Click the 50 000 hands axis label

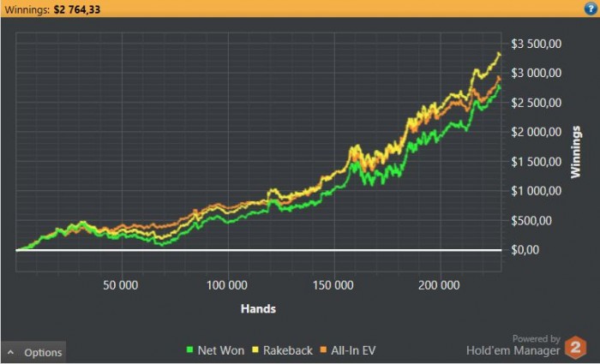click(x=121, y=285)
